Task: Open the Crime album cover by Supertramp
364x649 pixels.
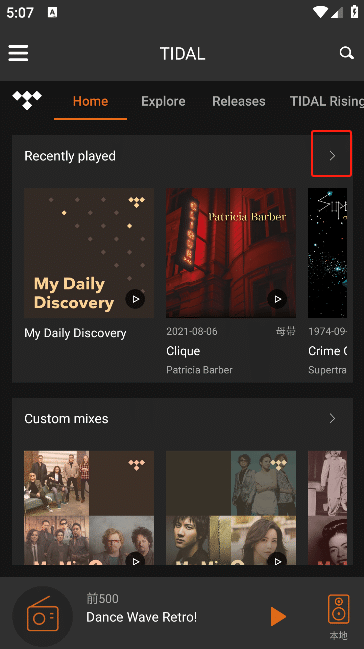Action: click(x=328, y=253)
